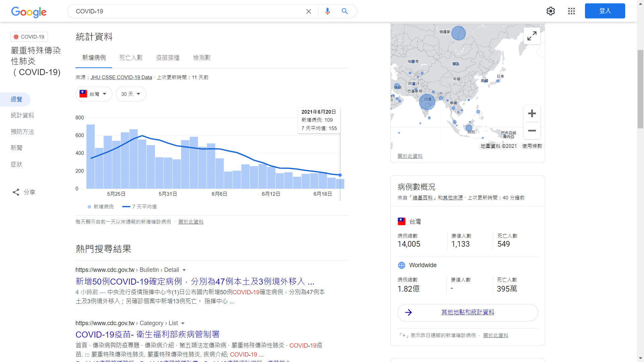Click the June 20 data point on chart

coord(340,175)
